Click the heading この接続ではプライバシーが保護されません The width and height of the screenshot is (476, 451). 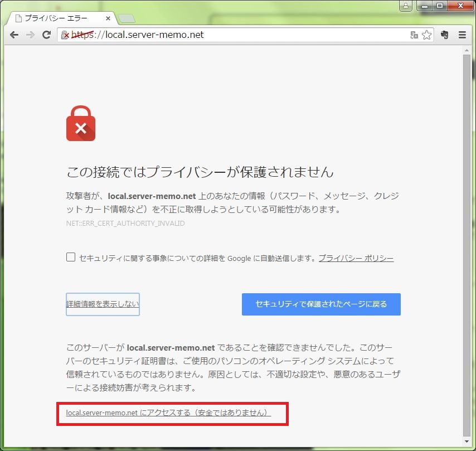point(200,172)
